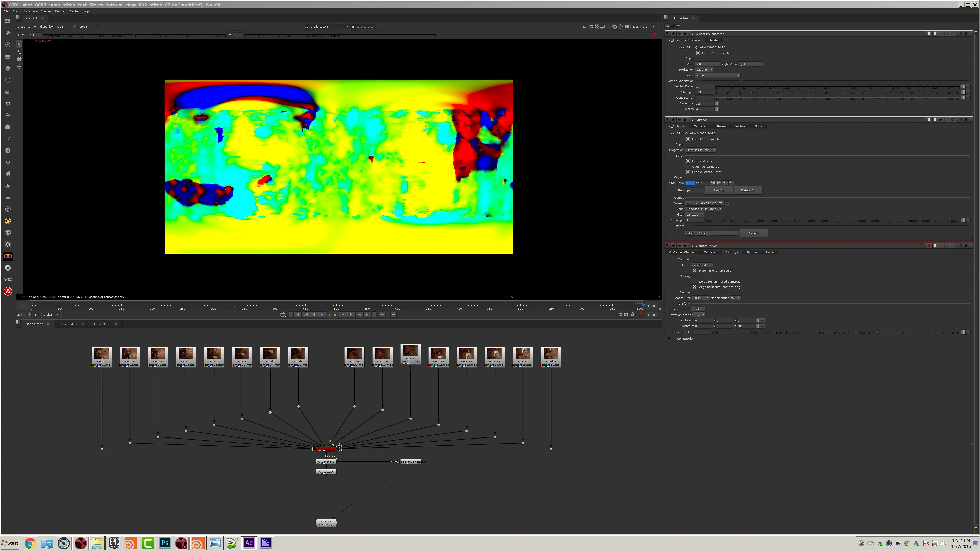Open the Right View dropdown
The width and height of the screenshot is (980, 551).
pyautogui.click(x=750, y=64)
